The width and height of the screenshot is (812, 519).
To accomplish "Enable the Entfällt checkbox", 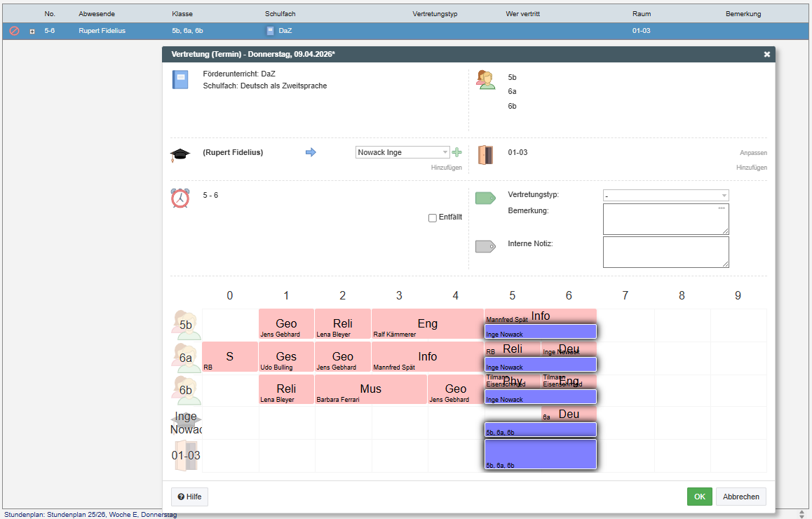I will click(x=433, y=217).
